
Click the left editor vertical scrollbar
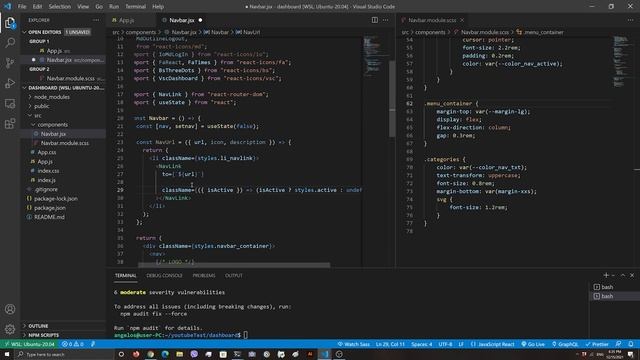(x=392, y=98)
